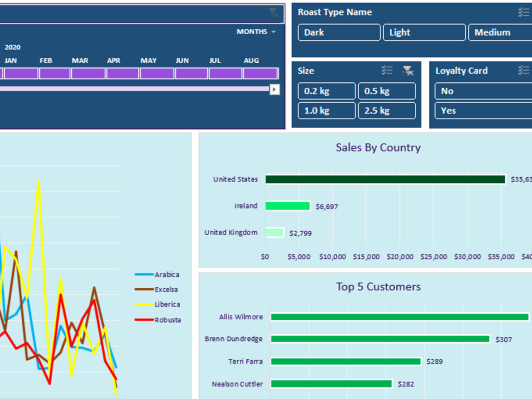The width and height of the screenshot is (532, 399).
Task: Click the $6,697 data label
Action: point(327,206)
